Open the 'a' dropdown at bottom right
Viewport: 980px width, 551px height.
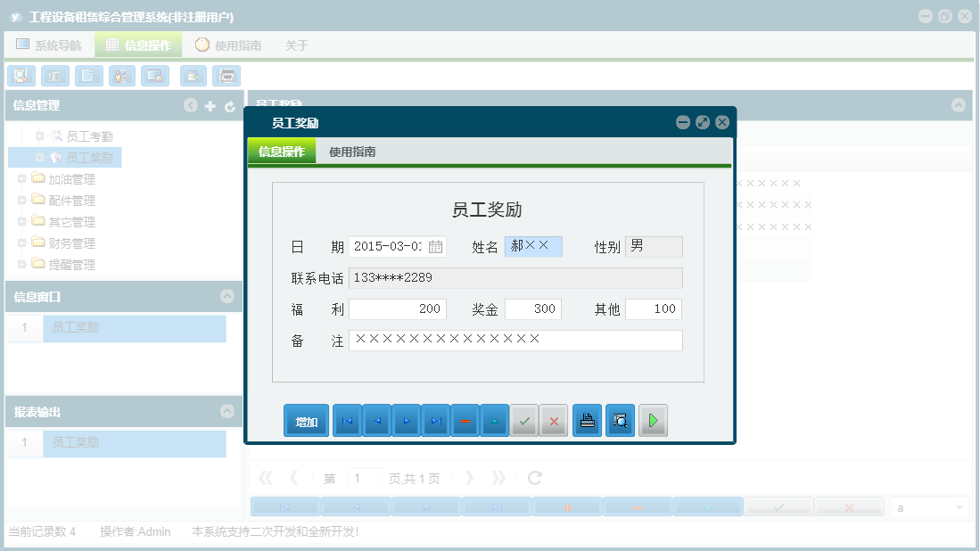tap(927, 506)
